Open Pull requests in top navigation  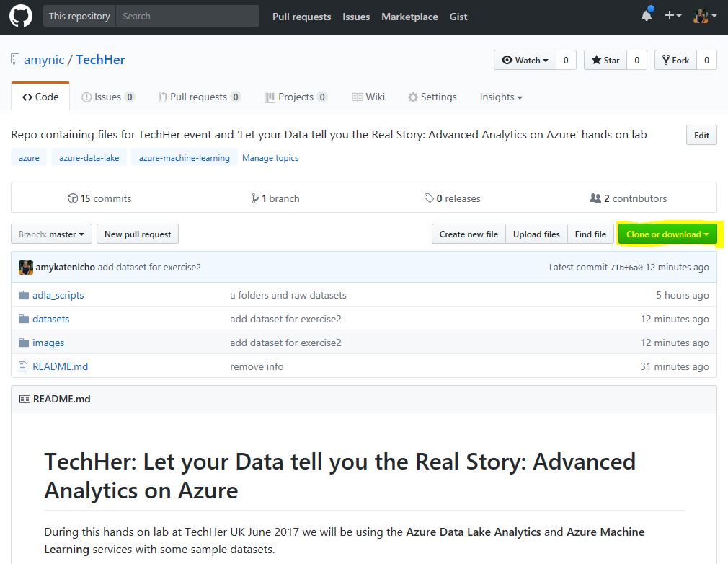[x=302, y=17]
